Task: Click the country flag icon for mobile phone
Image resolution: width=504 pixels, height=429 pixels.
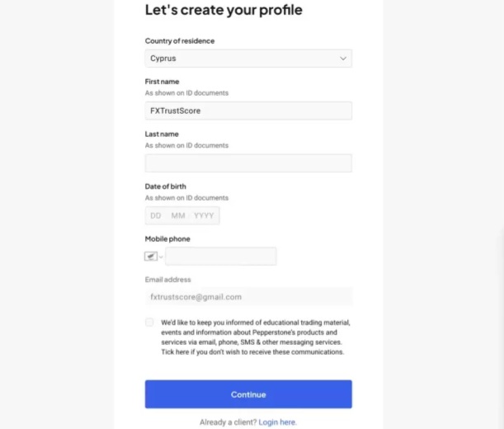Action: pos(151,257)
